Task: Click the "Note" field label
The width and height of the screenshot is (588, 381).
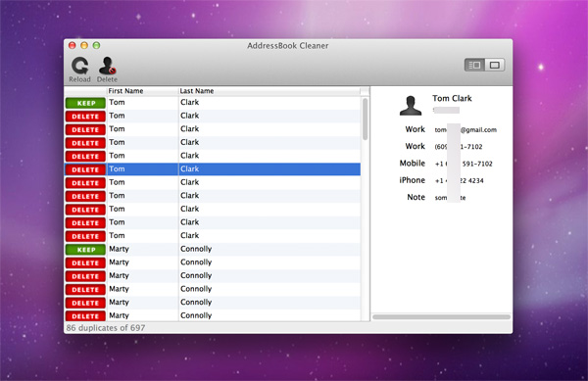Action: click(416, 197)
